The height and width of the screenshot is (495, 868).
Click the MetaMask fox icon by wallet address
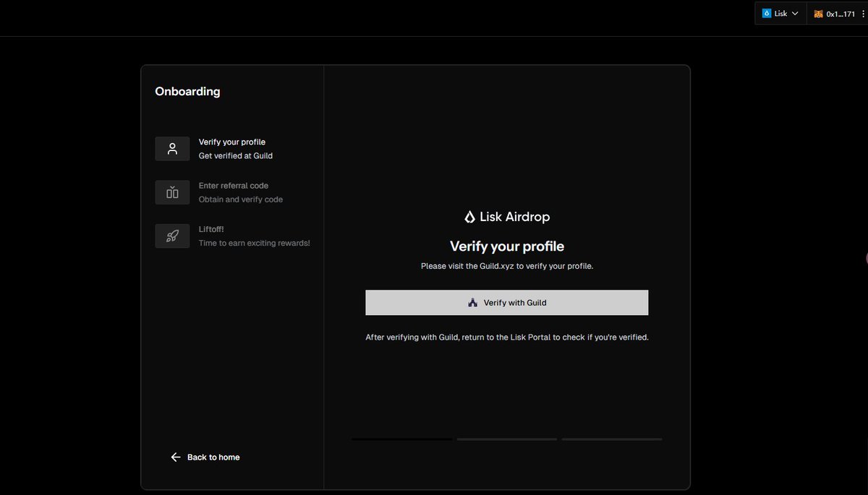pyautogui.click(x=818, y=14)
